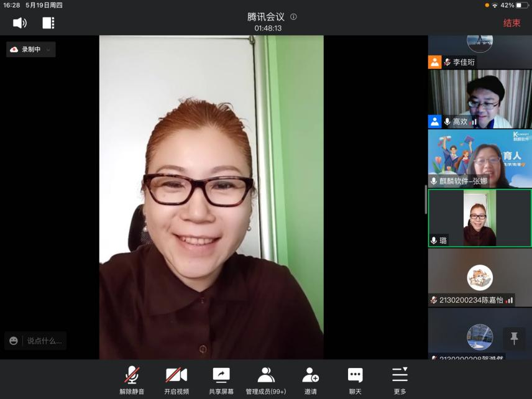Viewport: 532px width, 399px height.
Task: Select 麒麟软件-张娜 video thumbnail
Action: [480, 158]
